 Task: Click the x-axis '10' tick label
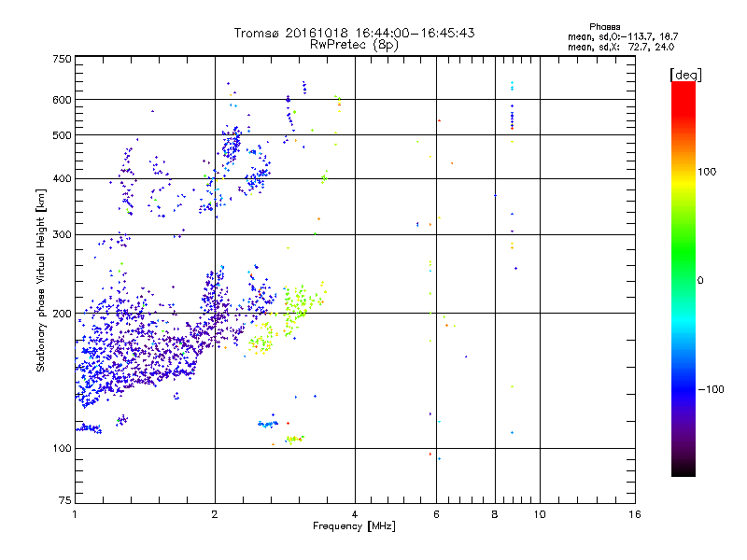coord(540,514)
